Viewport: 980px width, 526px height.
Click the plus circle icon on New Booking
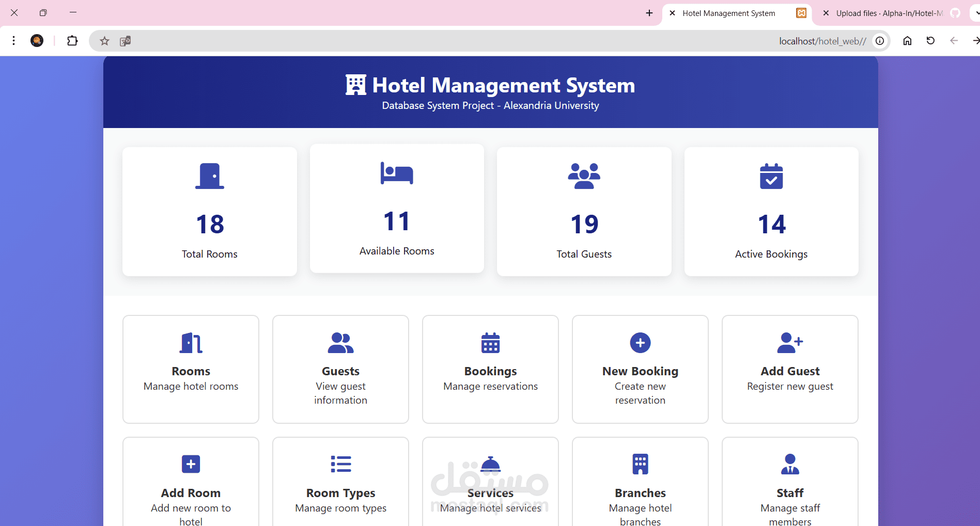click(x=640, y=343)
